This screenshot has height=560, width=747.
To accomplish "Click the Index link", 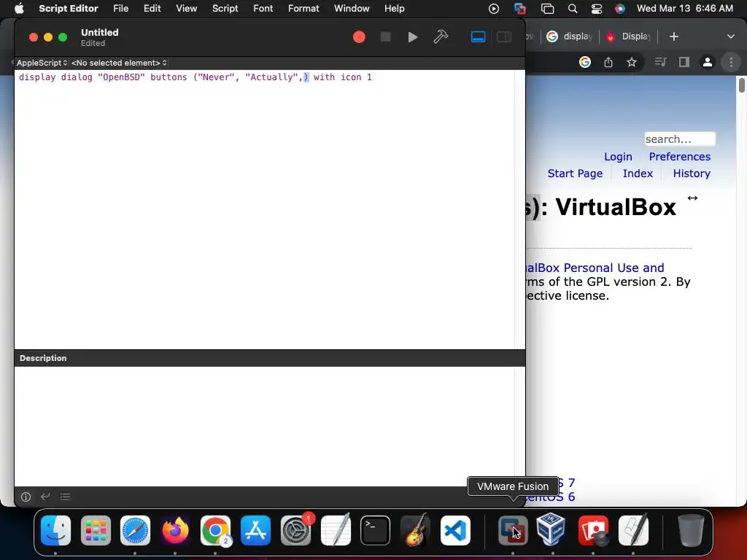I will pyautogui.click(x=638, y=174).
